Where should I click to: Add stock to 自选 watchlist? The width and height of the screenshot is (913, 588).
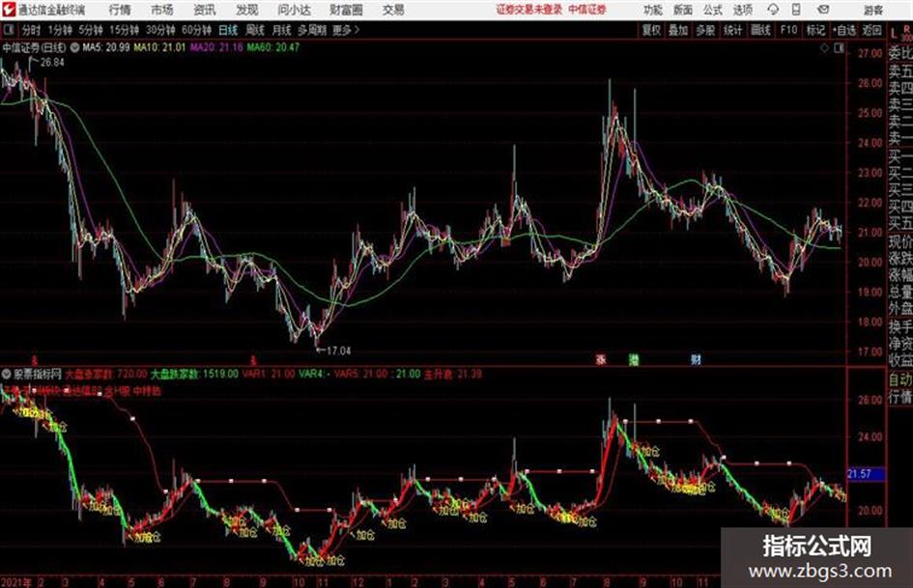click(844, 30)
